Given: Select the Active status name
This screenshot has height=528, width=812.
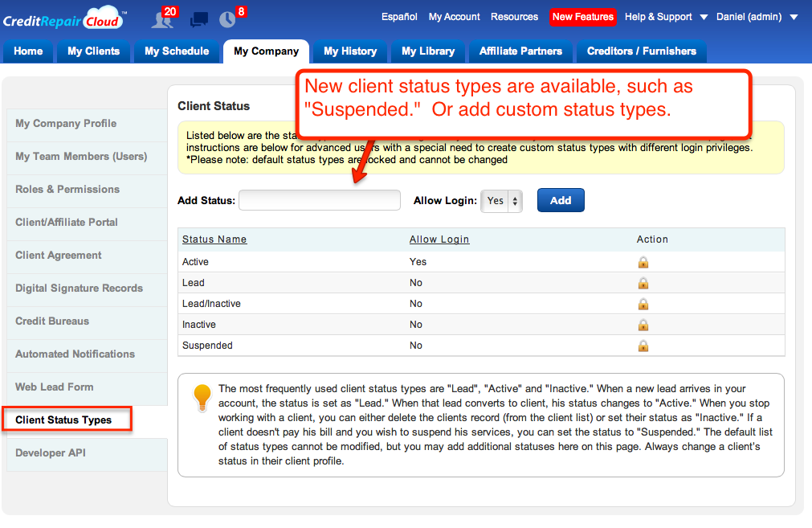Looking at the screenshot, I should [195, 262].
